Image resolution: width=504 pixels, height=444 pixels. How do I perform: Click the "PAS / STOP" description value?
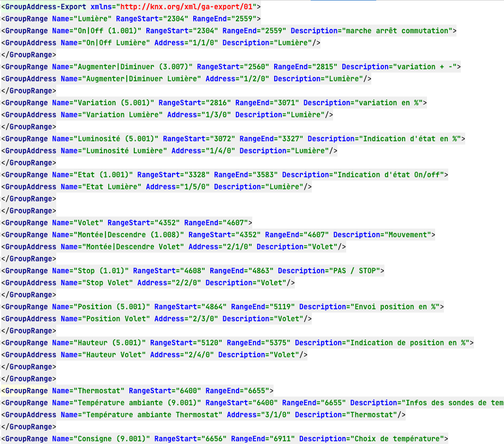click(x=355, y=271)
